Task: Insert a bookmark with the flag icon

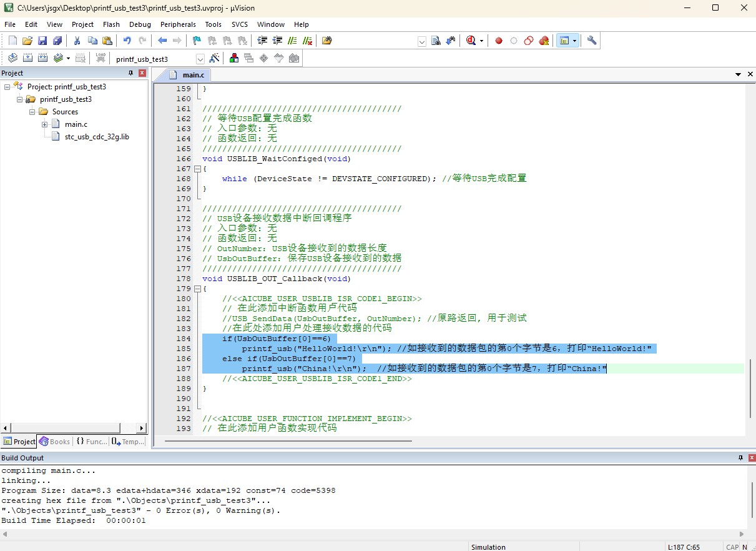Action: point(197,41)
